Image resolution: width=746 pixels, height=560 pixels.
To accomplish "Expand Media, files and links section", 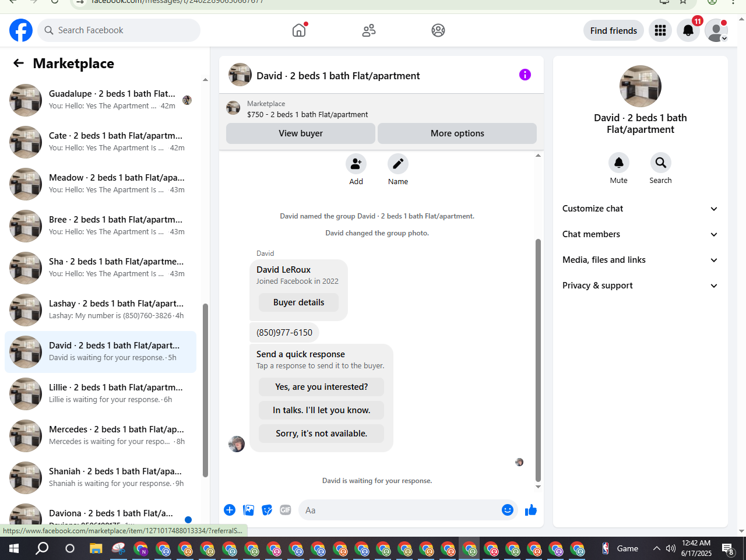I will point(640,260).
